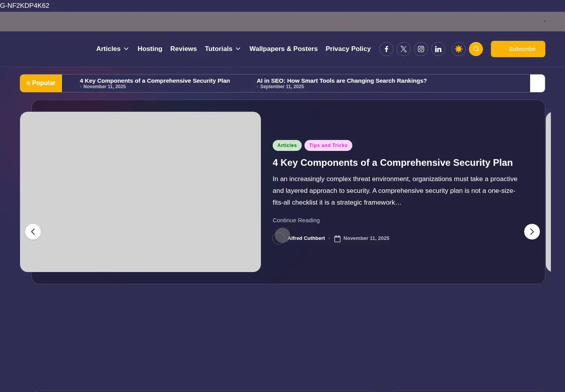Open the Facebook social icon
The height and width of the screenshot is (392, 565).
point(386,49)
